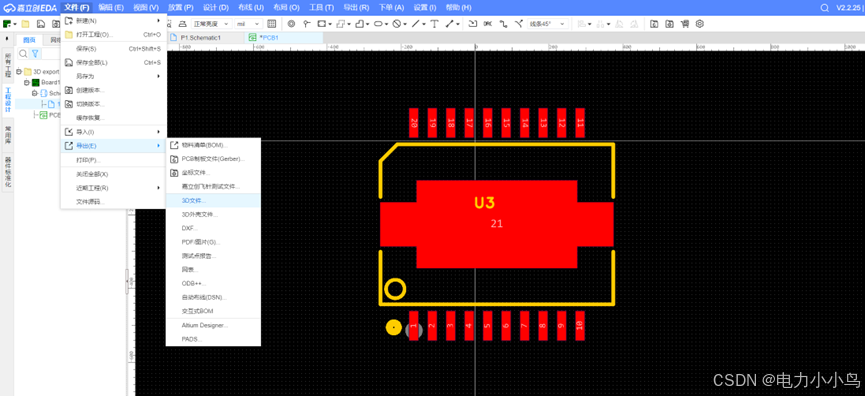
Task: Click the U3 designator text on the PCB
Action: [484, 203]
